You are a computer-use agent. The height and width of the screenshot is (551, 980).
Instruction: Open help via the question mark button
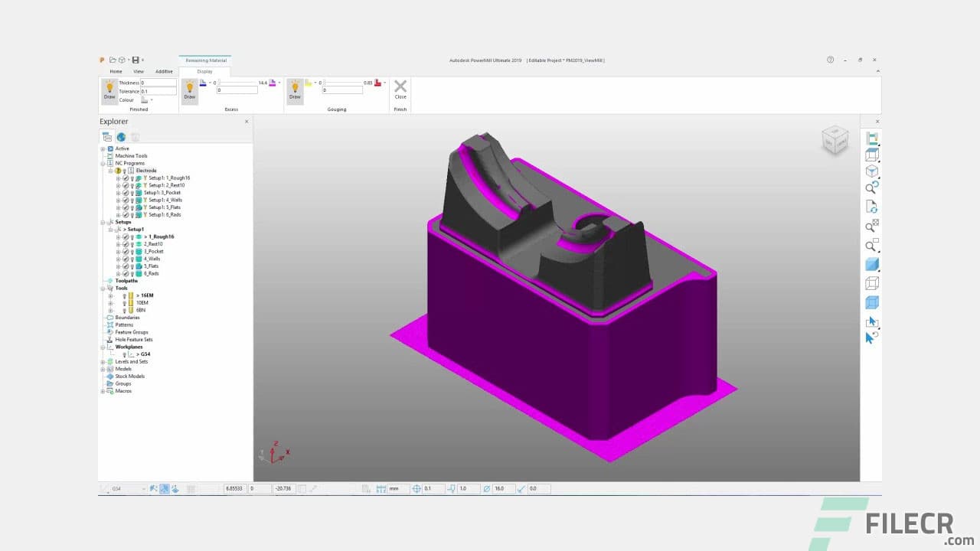click(x=830, y=60)
